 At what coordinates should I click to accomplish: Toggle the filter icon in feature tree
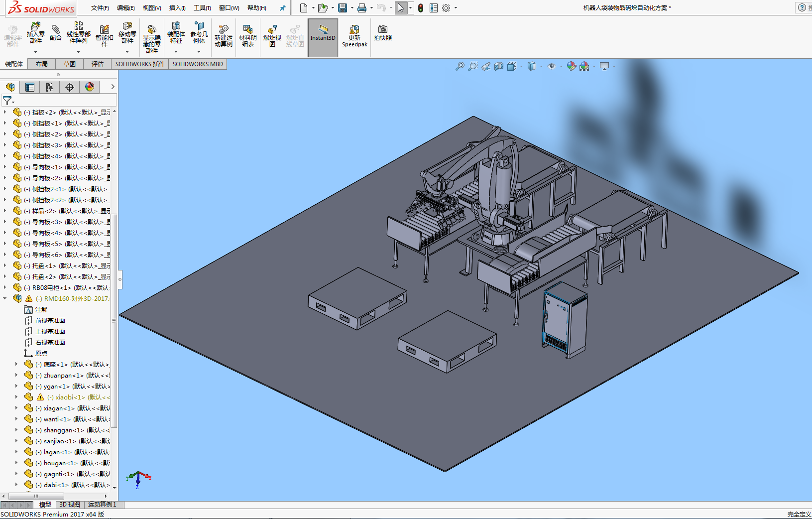(x=7, y=101)
